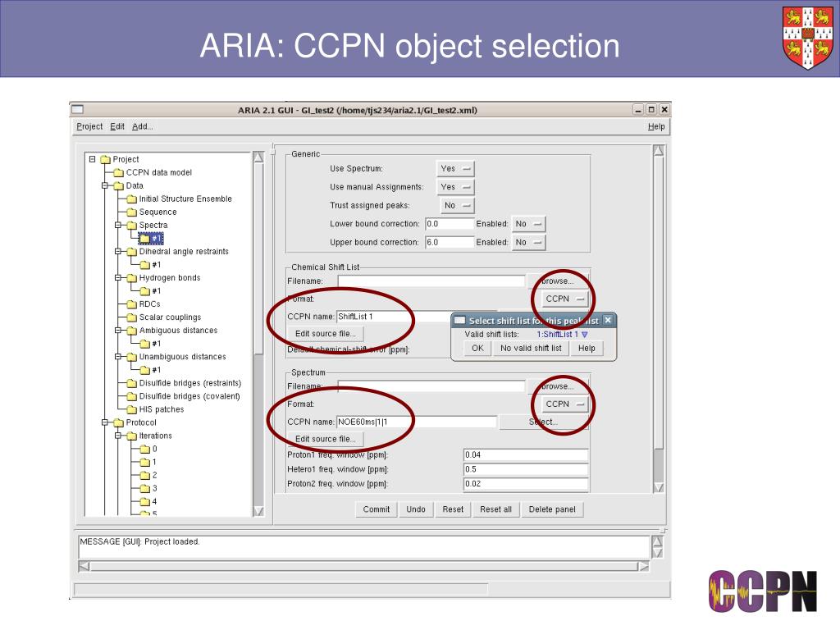Click OK in shift list dialog
This screenshot has height=630, width=840.
[x=477, y=348]
